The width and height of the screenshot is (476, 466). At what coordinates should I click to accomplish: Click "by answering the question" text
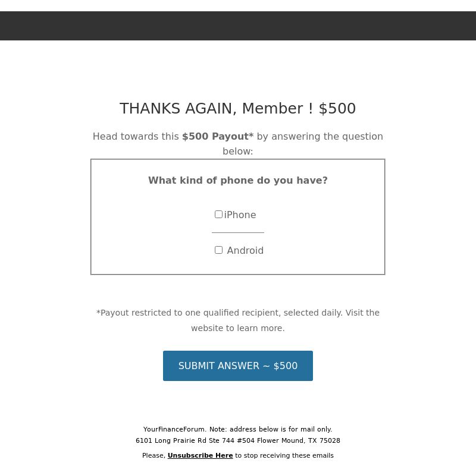pos(320,137)
